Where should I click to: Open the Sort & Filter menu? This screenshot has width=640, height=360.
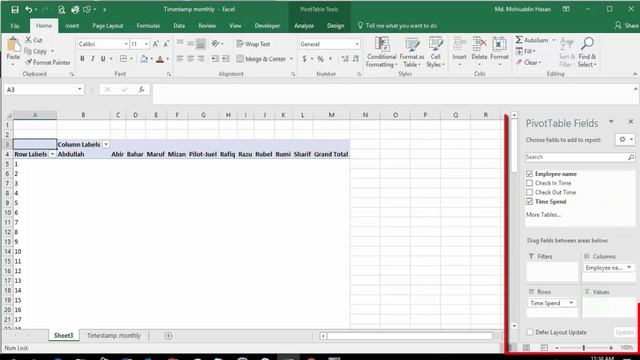point(567,52)
